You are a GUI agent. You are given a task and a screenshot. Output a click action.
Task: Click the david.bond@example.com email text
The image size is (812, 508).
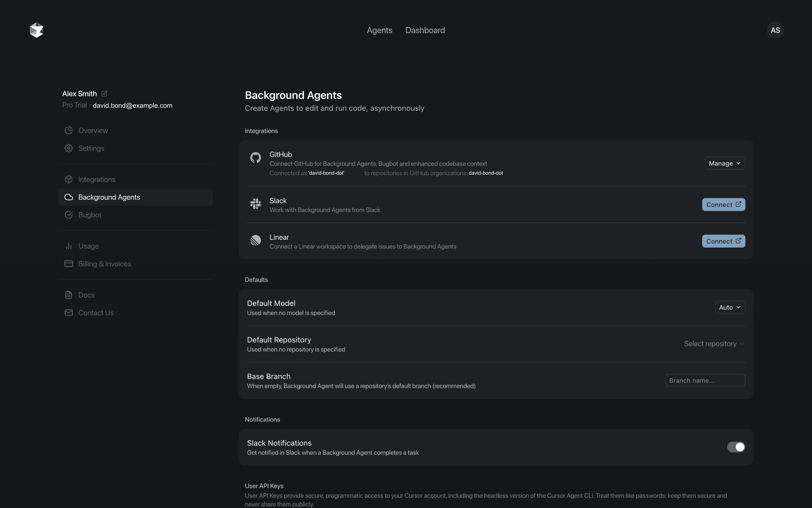[132, 105]
